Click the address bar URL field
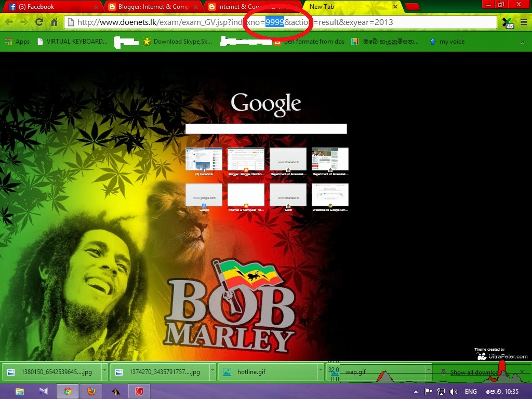The width and height of the screenshot is (532, 399). tap(280, 22)
